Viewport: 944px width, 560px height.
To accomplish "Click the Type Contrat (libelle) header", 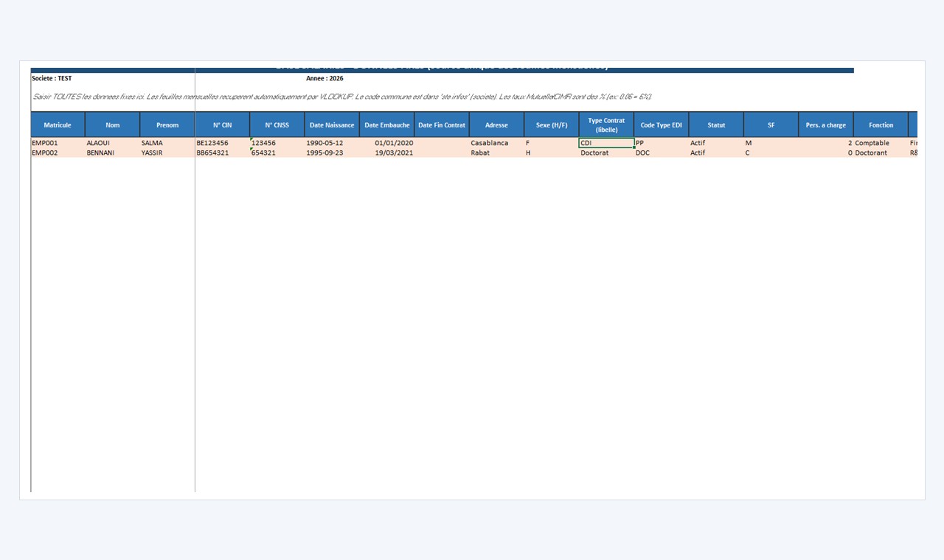I will [x=606, y=125].
